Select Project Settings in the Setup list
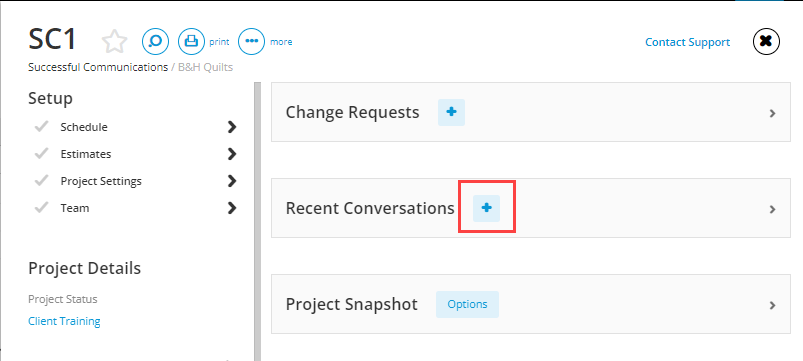This screenshot has height=361, width=803. coord(101,181)
